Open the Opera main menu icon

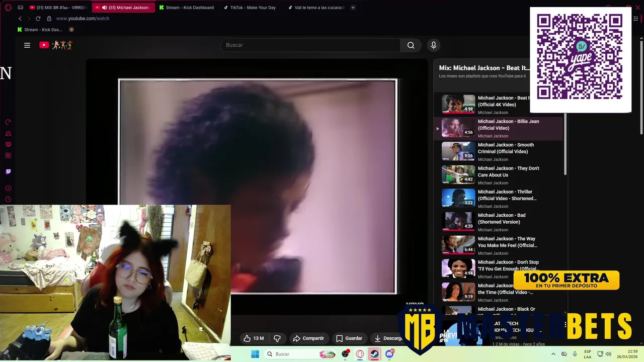[8, 8]
